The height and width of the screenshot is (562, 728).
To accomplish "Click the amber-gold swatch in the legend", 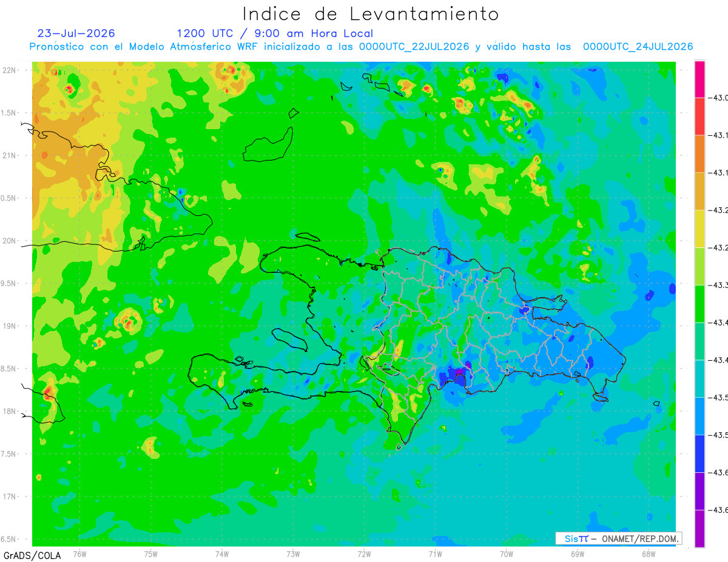I will [699, 191].
